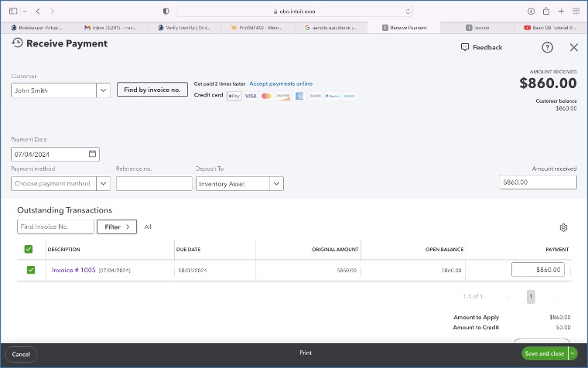Go back with browser back arrow
This screenshot has width=588, height=368.
coord(38,12)
